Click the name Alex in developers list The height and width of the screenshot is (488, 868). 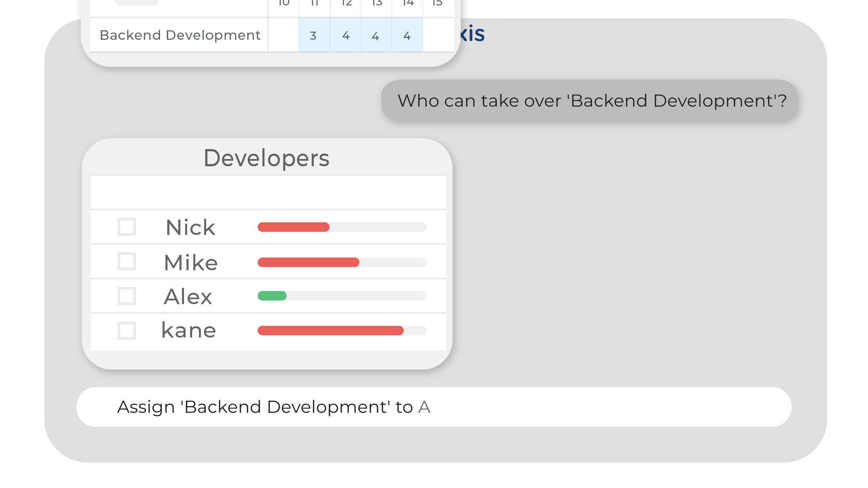coord(188,296)
